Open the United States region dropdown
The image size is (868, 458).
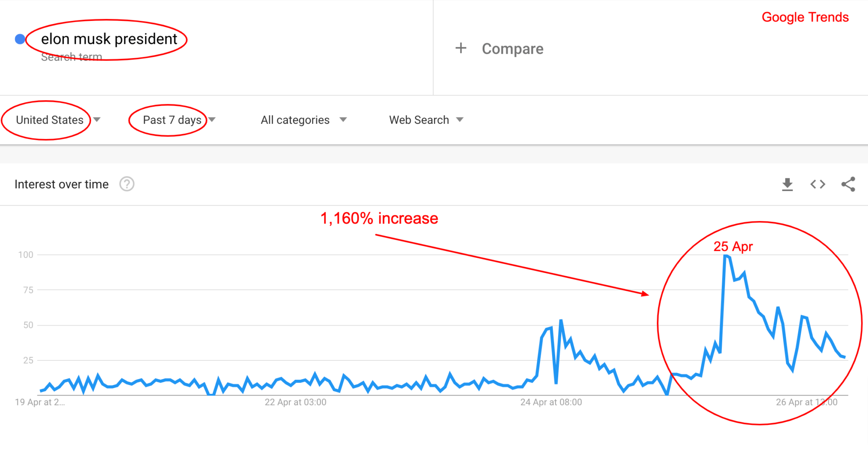click(49, 120)
